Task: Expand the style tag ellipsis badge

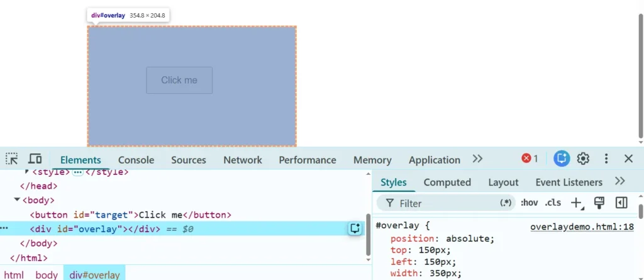Action: click(x=77, y=172)
